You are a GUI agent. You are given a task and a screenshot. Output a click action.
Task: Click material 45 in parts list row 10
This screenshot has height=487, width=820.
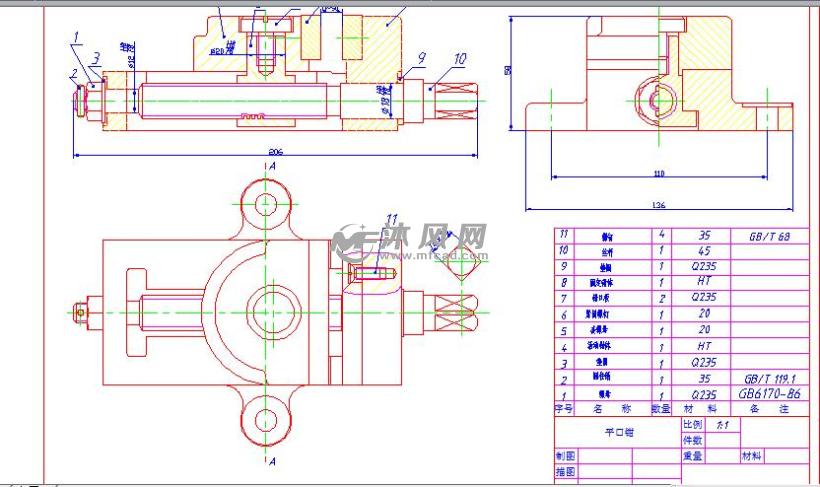pos(704,251)
